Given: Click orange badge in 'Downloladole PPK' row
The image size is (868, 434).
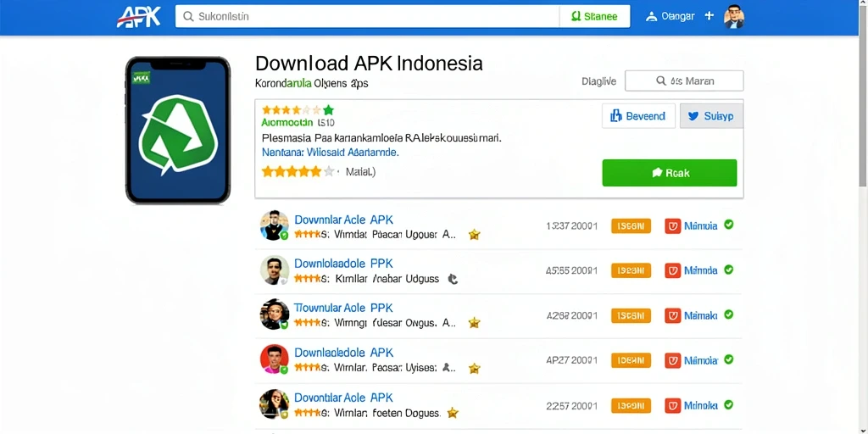Looking at the screenshot, I should (x=631, y=270).
